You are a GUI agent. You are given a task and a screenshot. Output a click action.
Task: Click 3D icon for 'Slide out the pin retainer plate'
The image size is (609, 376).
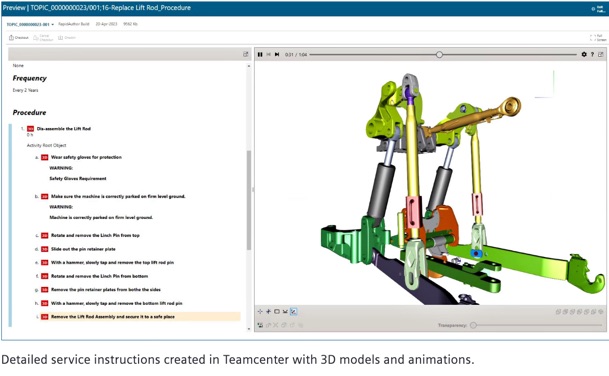[45, 249]
